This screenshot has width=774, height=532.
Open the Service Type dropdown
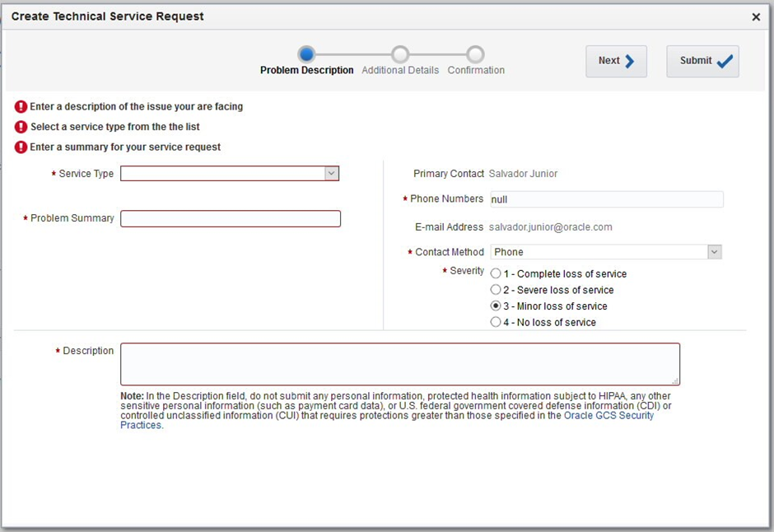[331, 174]
